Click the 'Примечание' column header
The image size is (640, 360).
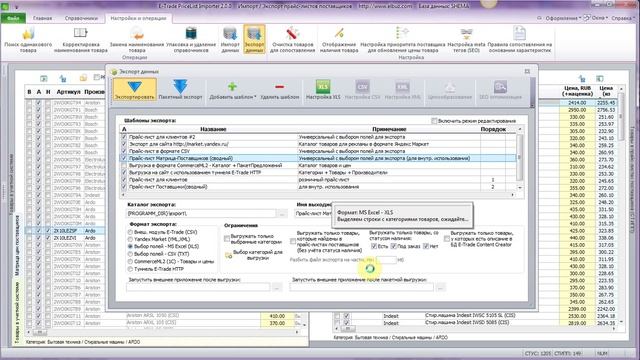click(389, 129)
